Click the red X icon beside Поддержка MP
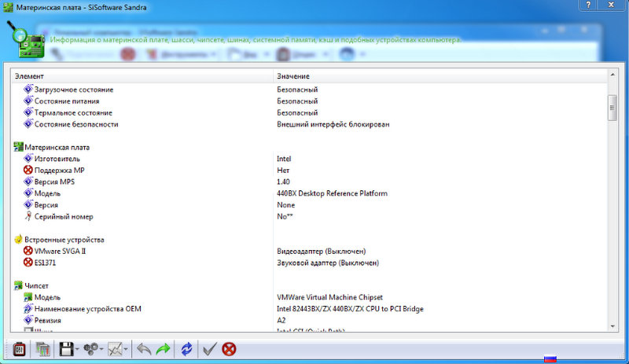This screenshot has width=629, height=364. pyautogui.click(x=28, y=170)
